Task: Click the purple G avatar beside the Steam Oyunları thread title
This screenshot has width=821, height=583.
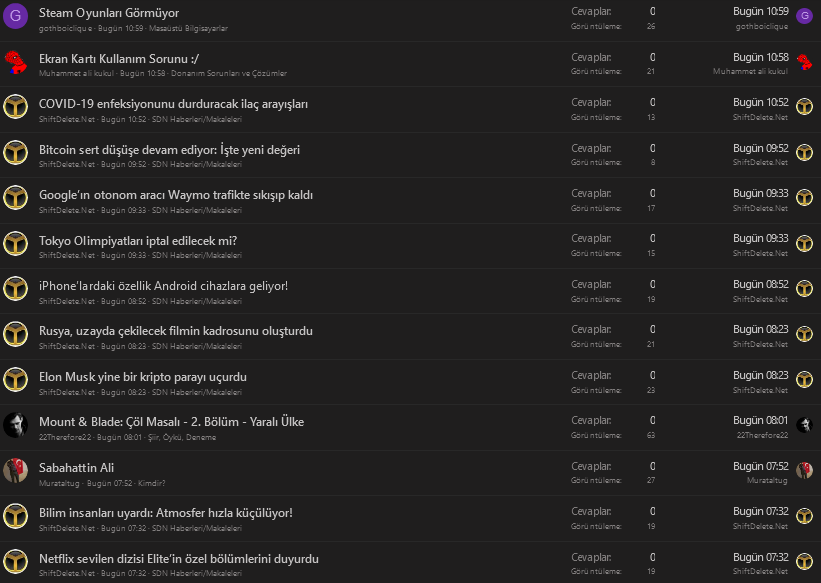Action: 15,17
